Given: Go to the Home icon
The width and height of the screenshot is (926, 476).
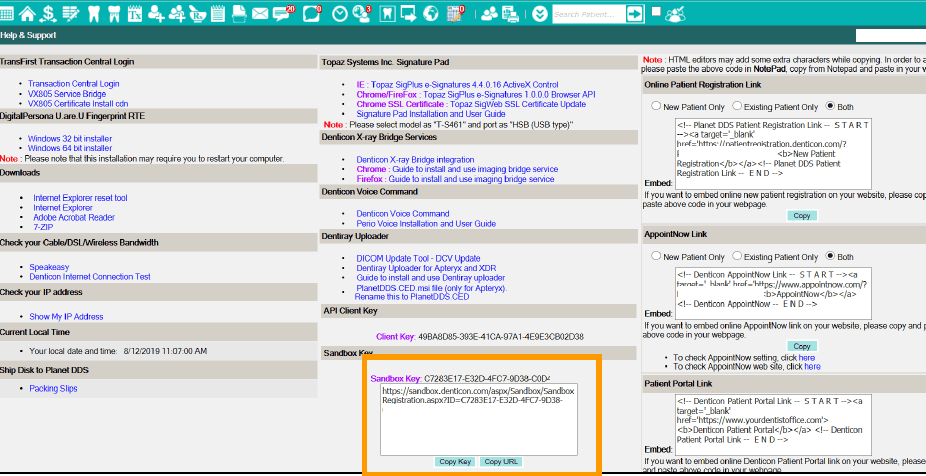Looking at the screenshot, I should pyautogui.click(x=27, y=12).
